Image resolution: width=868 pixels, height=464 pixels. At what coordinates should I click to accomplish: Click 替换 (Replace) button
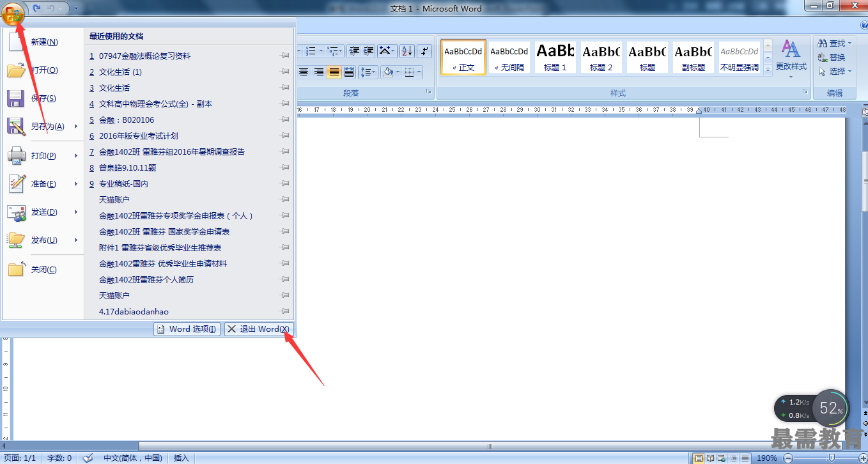(x=832, y=58)
